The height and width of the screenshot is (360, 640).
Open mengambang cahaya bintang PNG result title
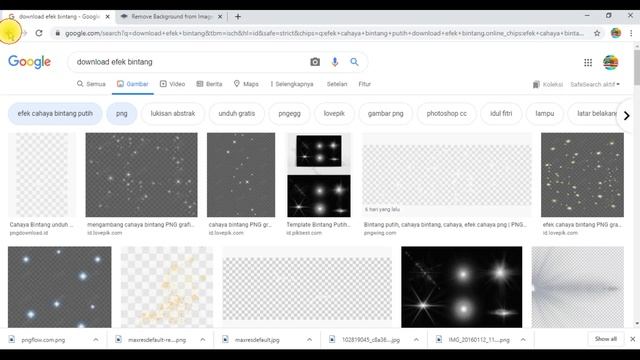(x=141, y=224)
